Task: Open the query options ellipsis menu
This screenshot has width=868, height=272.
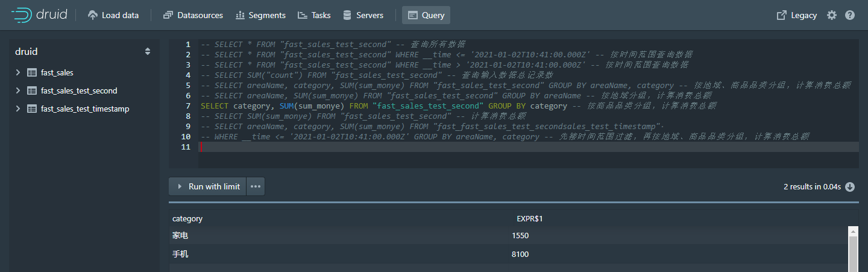Action: pyautogui.click(x=256, y=187)
